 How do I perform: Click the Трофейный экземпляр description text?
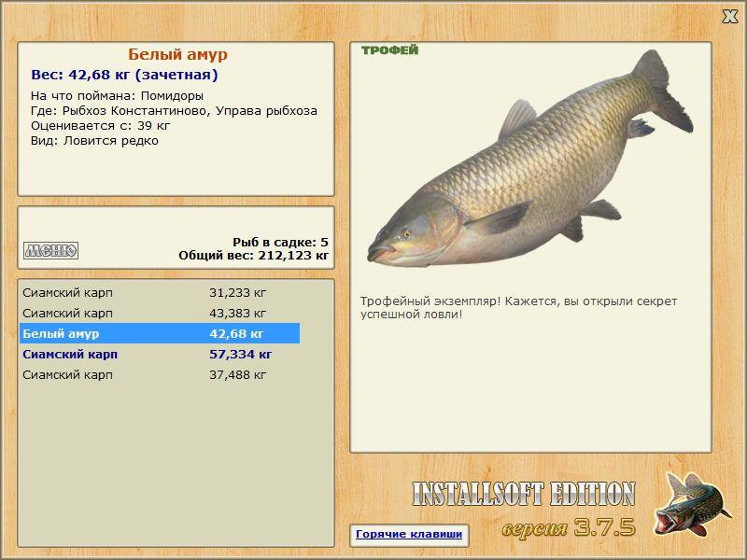519,308
